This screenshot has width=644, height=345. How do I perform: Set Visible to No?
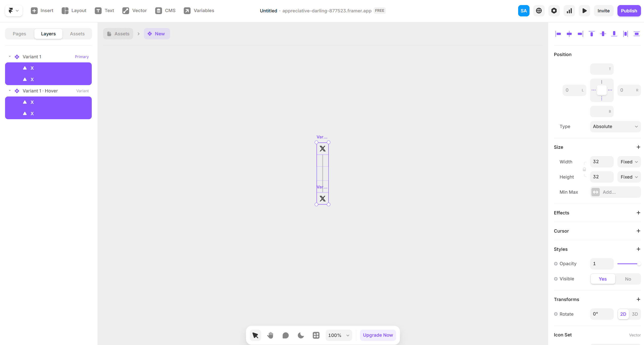tap(628, 279)
